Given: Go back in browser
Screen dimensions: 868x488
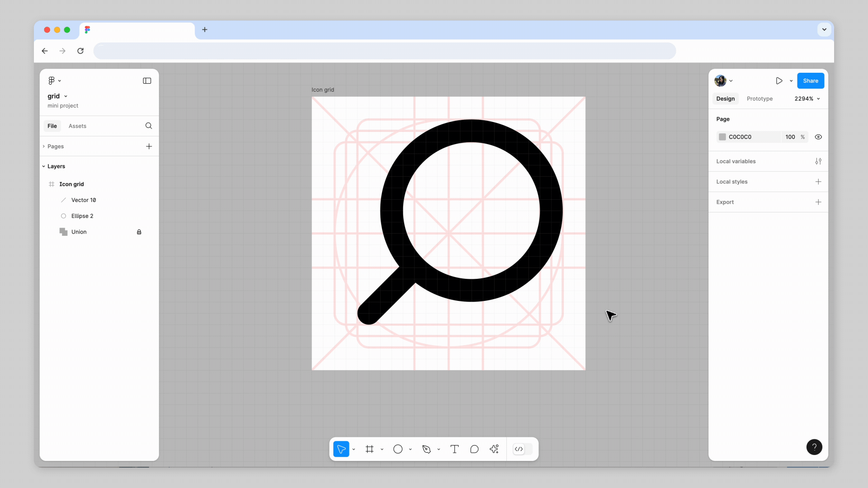Looking at the screenshot, I should click(x=45, y=51).
